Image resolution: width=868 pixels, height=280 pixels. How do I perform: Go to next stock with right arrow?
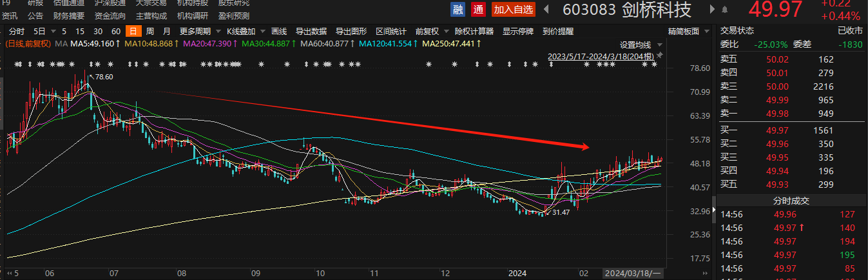coord(713,9)
